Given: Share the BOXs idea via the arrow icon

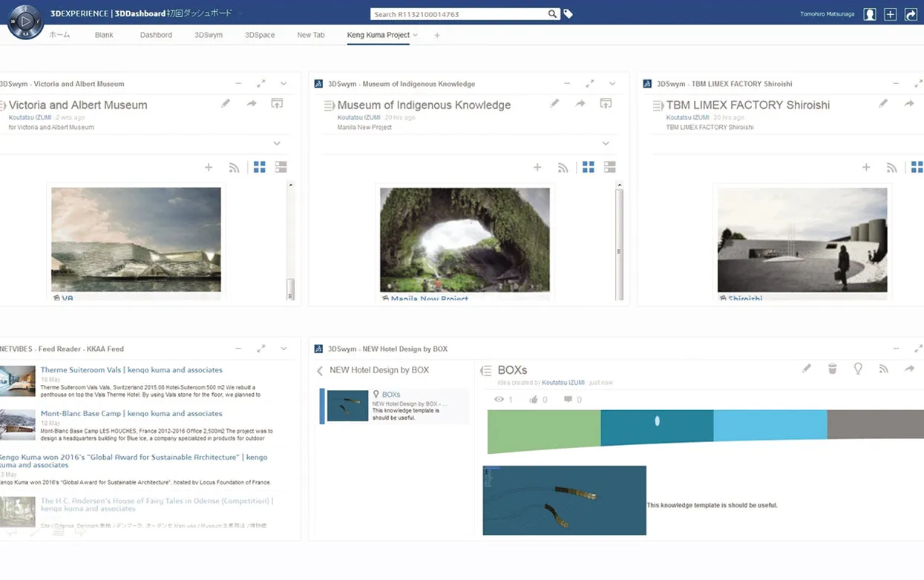Looking at the screenshot, I should pyautogui.click(x=910, y=368).
